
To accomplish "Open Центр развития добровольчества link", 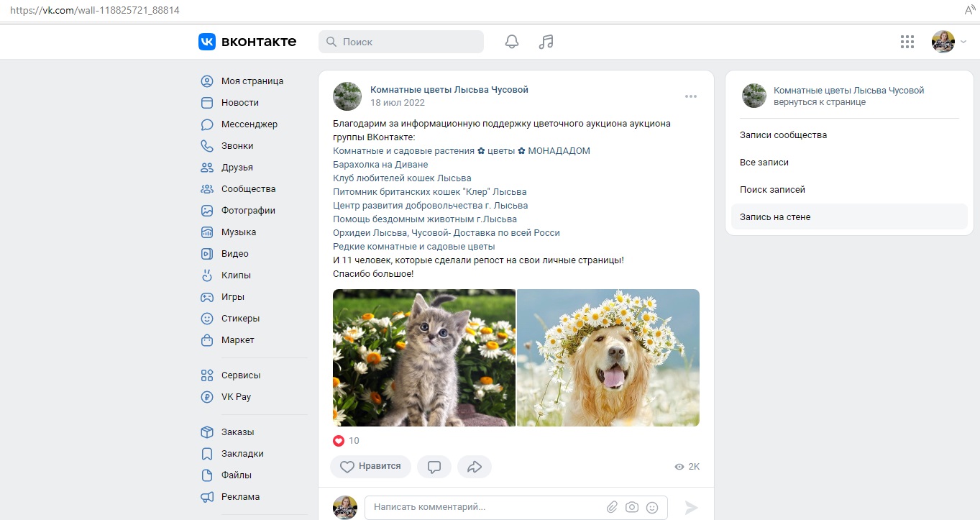I will click(x=431, y=206).
